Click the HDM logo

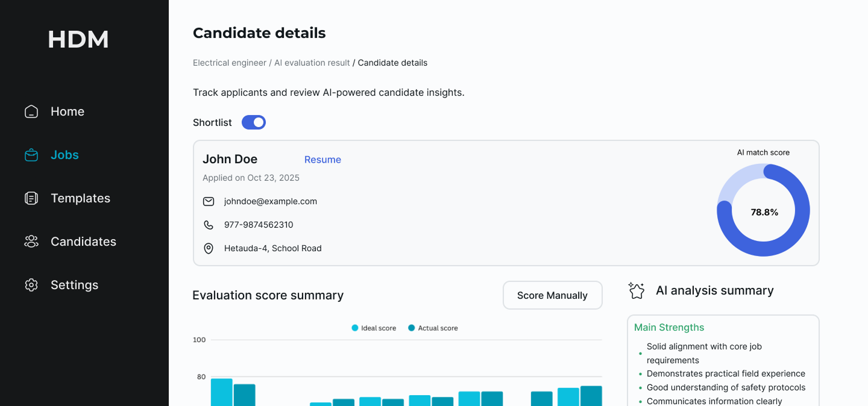78,39
